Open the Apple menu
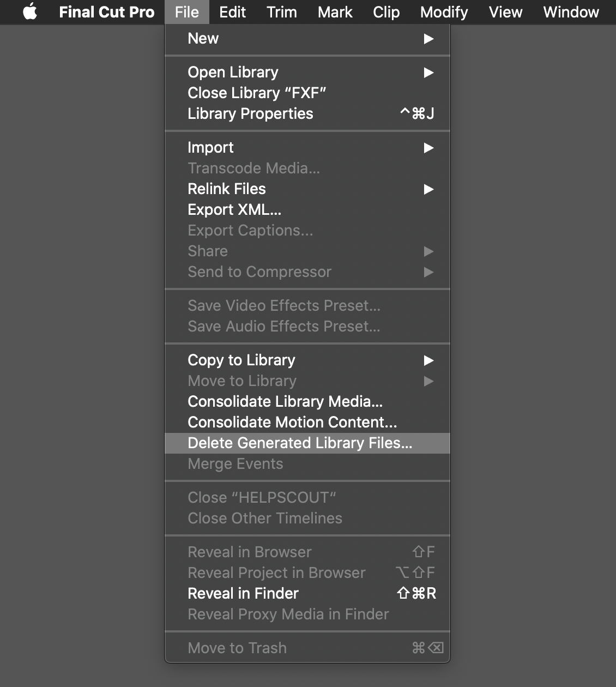 pos(30,12)
